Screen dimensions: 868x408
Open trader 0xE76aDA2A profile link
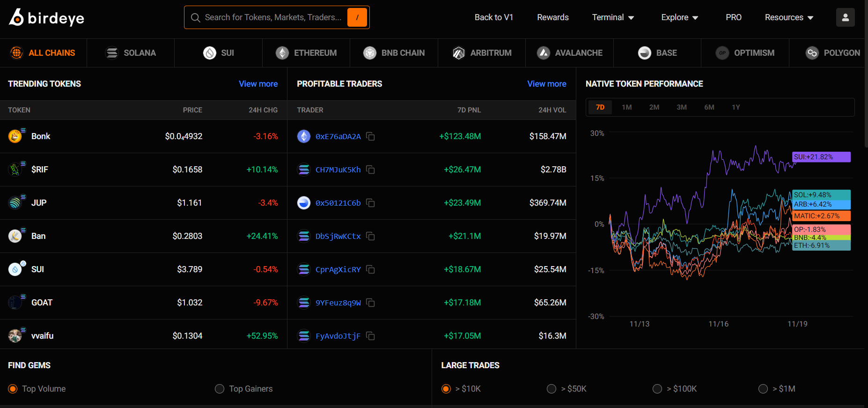point(338,136)
